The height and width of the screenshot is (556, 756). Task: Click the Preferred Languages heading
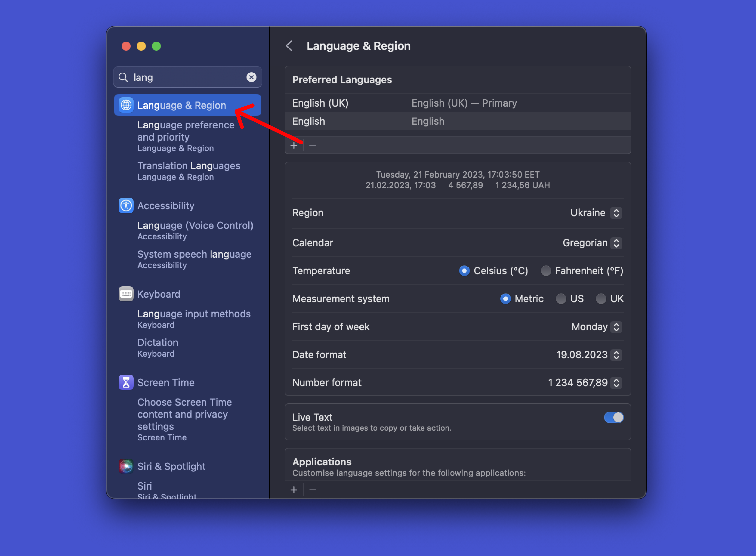342,79
